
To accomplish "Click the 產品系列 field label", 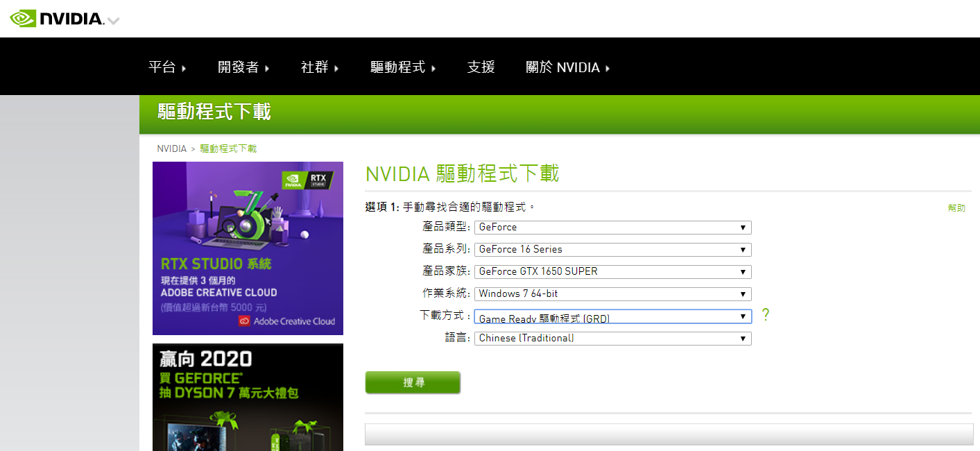I will pyautogui.click(x=447, y=249).
